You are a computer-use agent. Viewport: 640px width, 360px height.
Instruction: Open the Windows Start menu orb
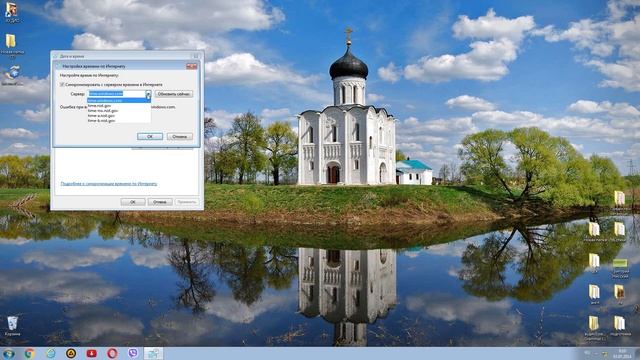pos(9,353)
